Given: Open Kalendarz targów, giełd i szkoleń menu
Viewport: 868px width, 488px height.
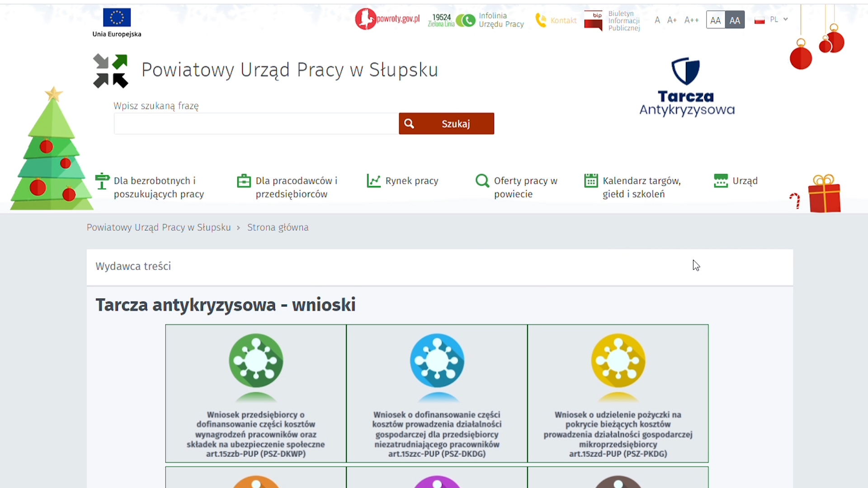Looking at the screenshot, I should pyautogui.click(x=642, y=187).
